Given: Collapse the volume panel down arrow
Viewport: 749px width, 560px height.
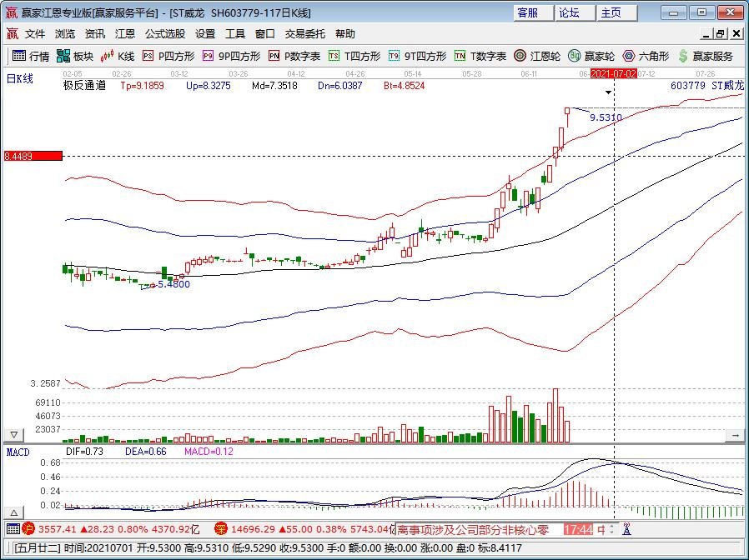Looking at the screenshot, I should pos(14,435).
